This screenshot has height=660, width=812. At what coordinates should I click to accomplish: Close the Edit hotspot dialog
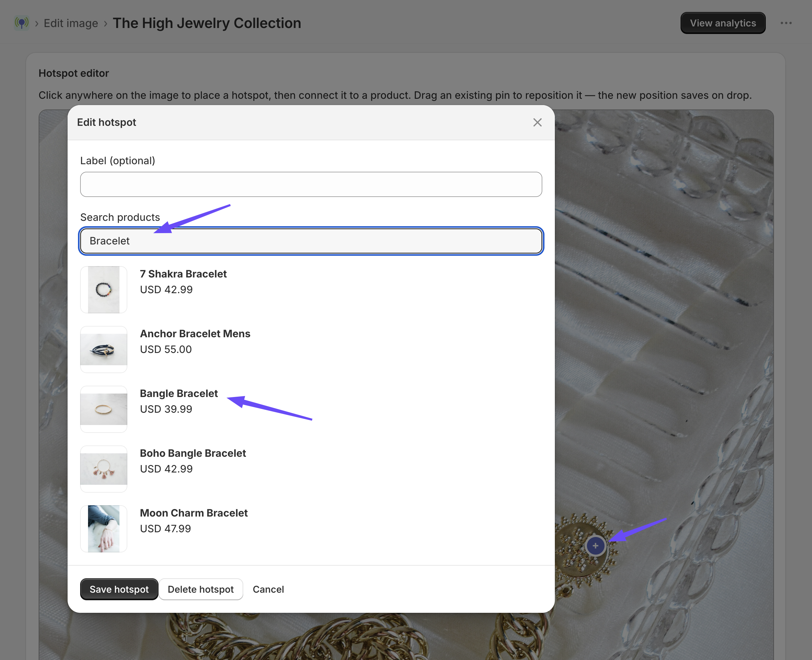[537, 122]
